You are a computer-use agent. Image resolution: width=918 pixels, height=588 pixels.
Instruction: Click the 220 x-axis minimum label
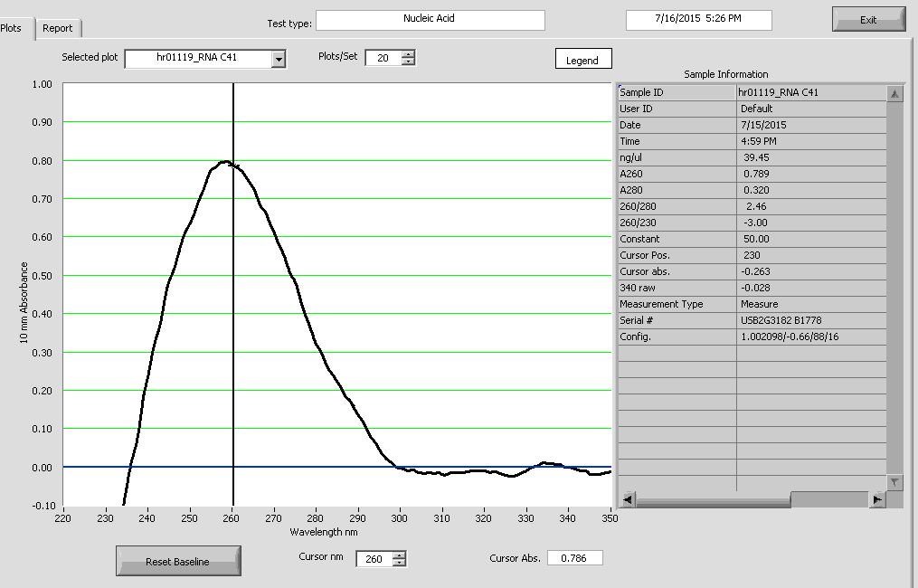62,518
